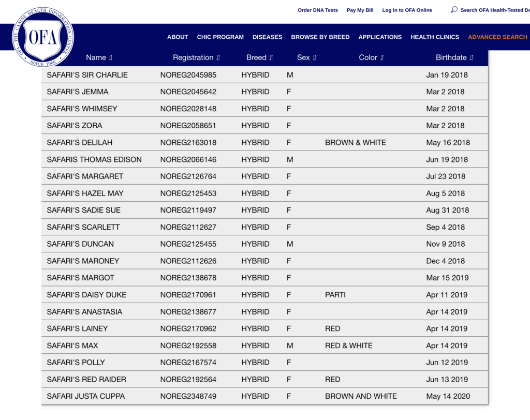Click the search magnifier icon
530x420 pixels.
[x=454, y=10]
